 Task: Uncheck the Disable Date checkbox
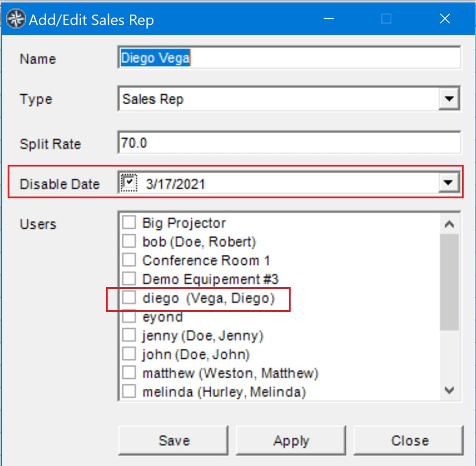coord(129,182)
